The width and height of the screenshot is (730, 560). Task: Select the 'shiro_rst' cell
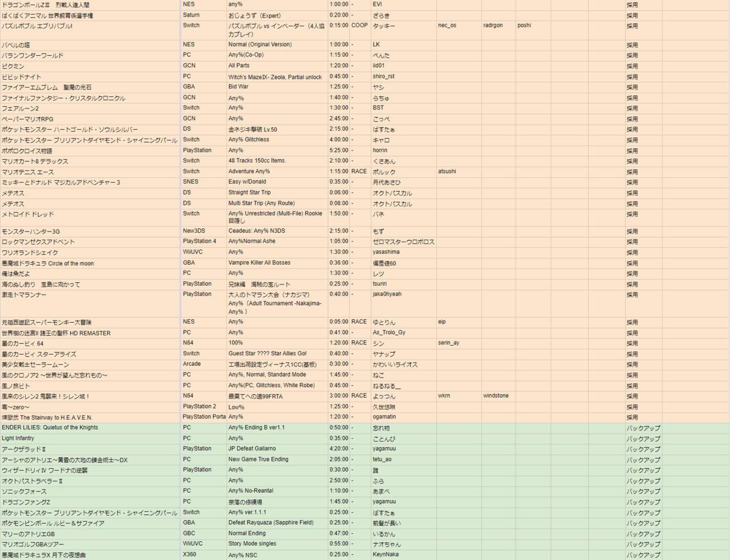[x=403, y=76]
